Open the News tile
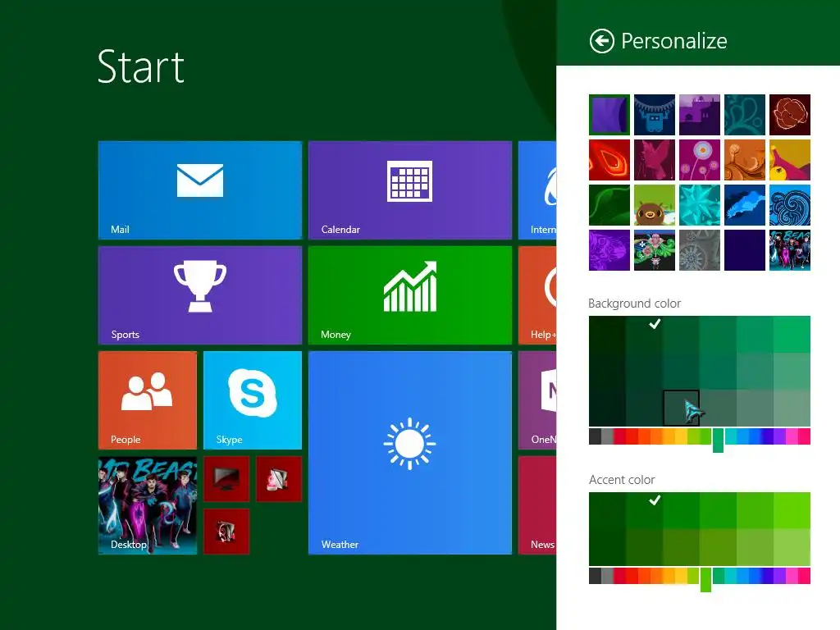The width and height of the screenshot is (840, 630). [537, 505]
